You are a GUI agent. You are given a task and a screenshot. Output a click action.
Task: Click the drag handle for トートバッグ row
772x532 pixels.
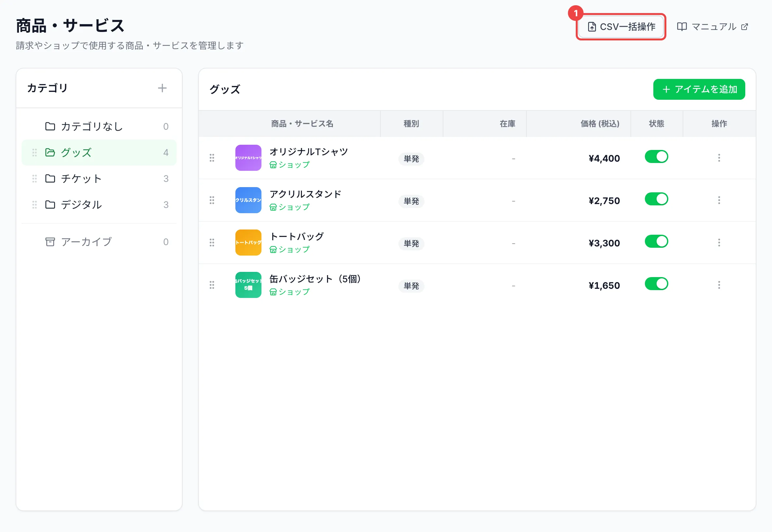212,242
